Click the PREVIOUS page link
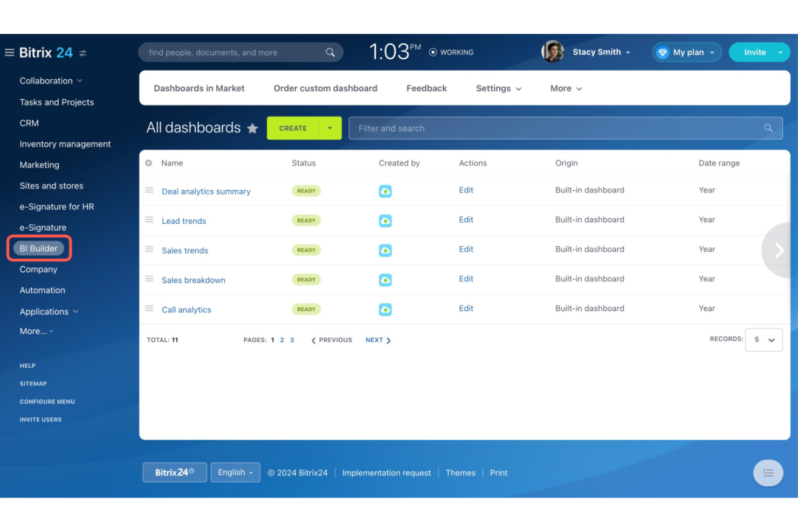The image size is (798, 532). pyautogui.click(x=332, y=340)
